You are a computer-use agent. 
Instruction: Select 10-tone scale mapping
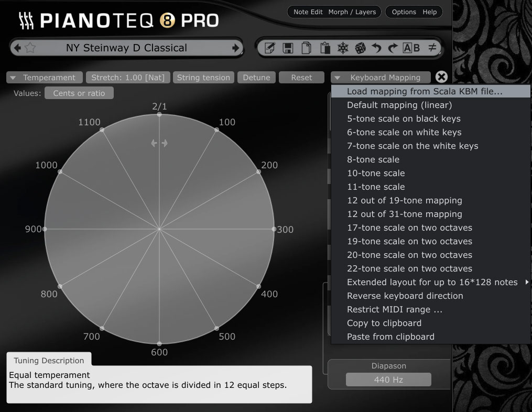pos(430,173)
